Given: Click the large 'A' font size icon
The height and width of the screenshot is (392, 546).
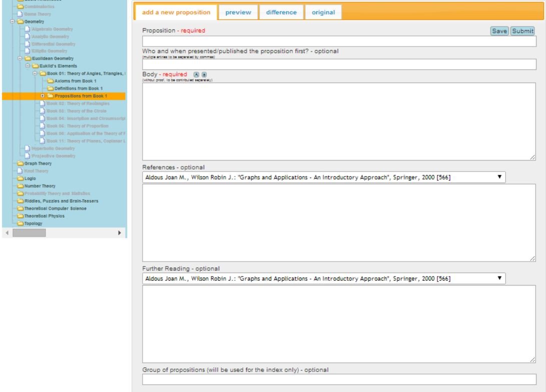Looking at the screenshot, I should 196,74.
